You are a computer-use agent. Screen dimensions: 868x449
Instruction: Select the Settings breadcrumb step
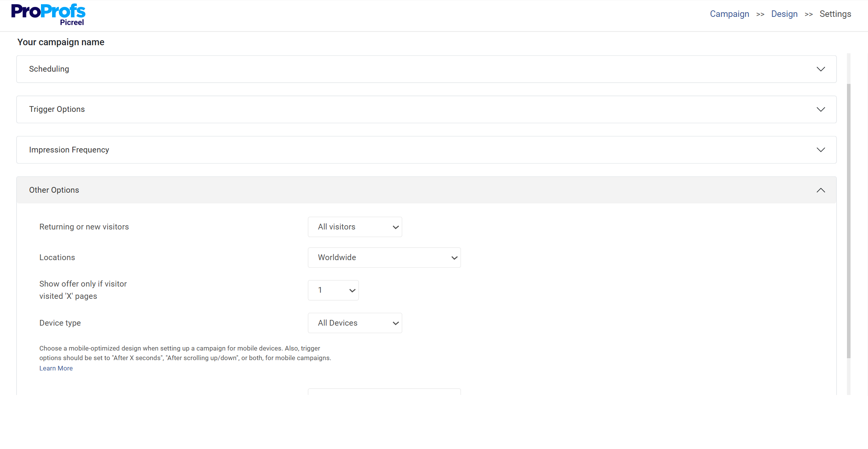pyautogui.click(x=835, y=14)
